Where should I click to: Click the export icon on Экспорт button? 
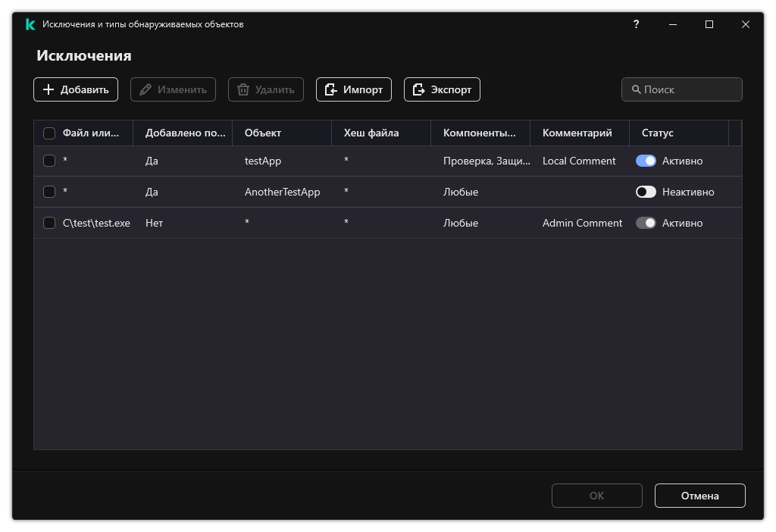418,89
